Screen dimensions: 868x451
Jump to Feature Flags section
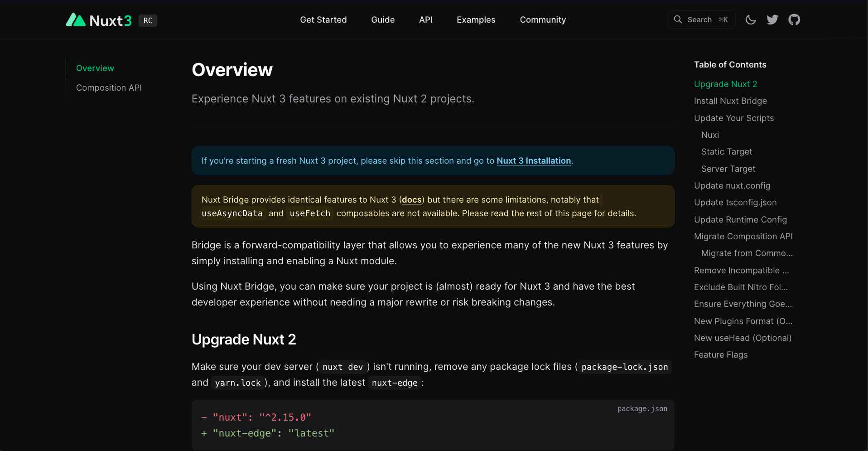pyautogui.click(x=721, y=354)
